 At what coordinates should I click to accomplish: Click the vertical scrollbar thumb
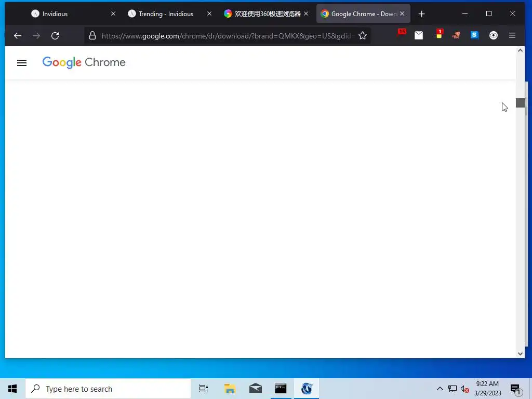pos(520,103)
